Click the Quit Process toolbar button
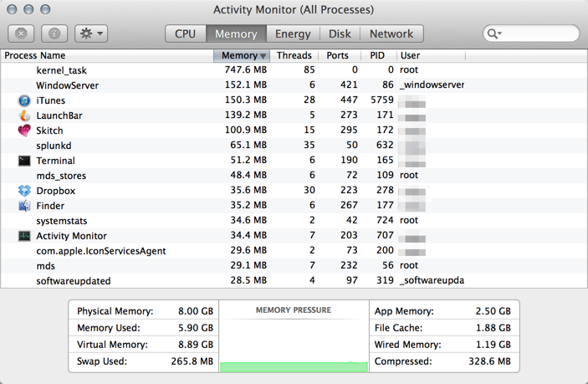This screenshot has height=384, width=588. click(x=21, y=33)
